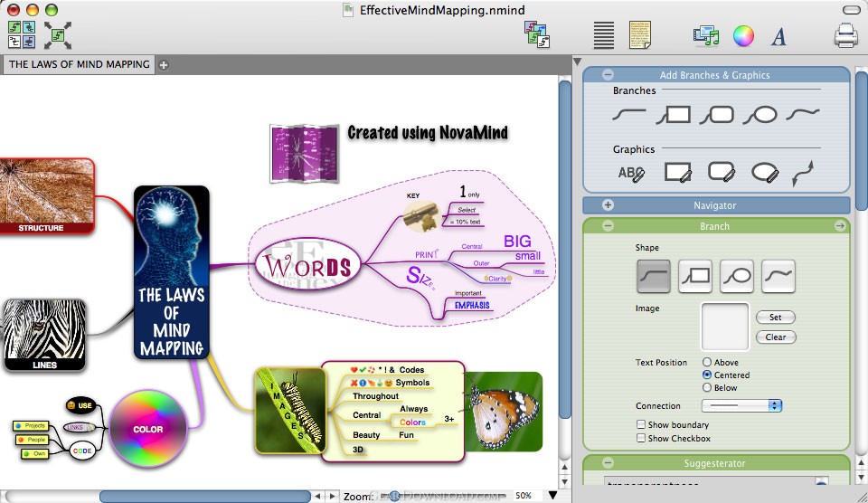Add a plain line branch

[x=629, y=115]
